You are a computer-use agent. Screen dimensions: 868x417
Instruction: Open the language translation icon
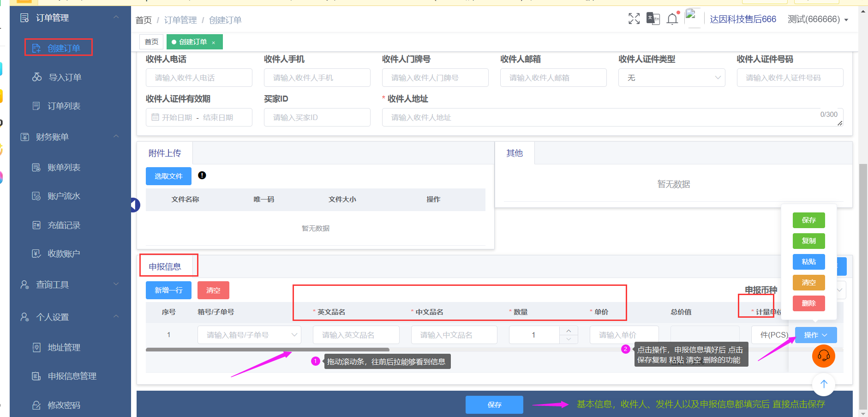(x=653, y=18)
